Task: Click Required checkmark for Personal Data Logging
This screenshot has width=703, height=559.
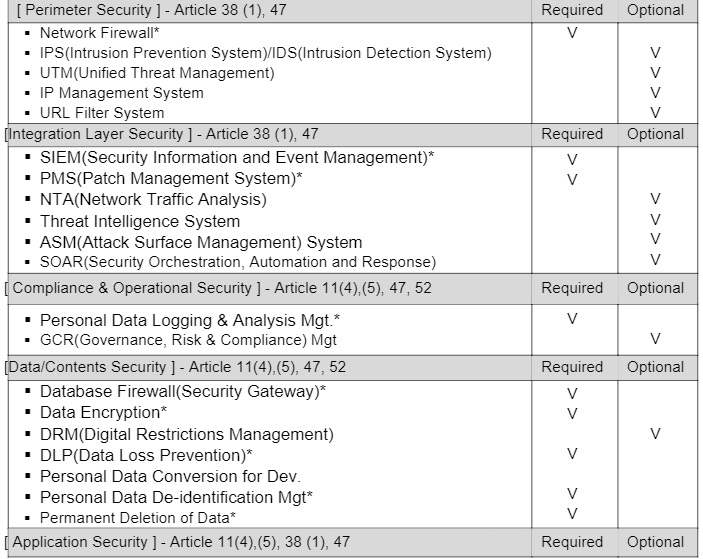Action: [x=572, y=319]
